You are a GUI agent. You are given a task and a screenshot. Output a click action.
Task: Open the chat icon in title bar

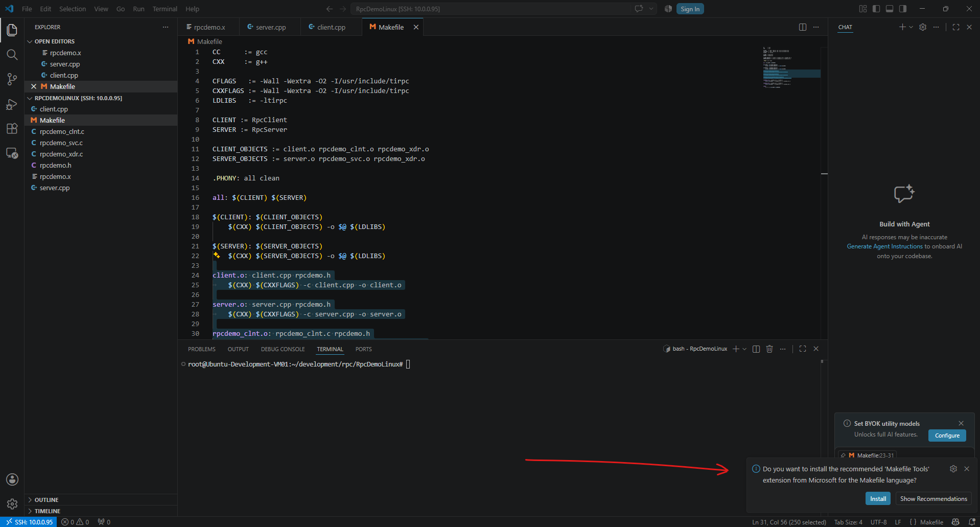[x=639, y=9]
